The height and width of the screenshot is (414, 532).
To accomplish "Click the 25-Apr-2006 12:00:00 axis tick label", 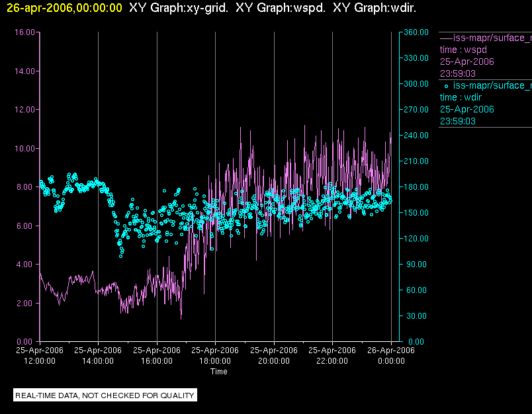I will [40, 355].
